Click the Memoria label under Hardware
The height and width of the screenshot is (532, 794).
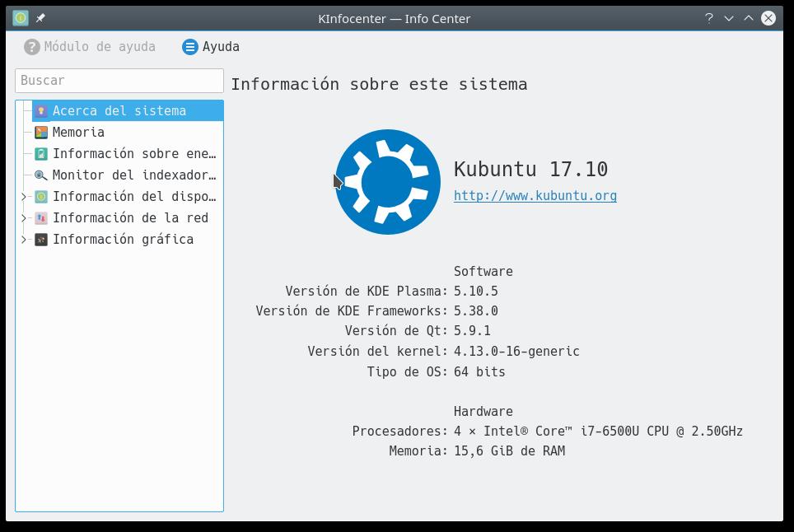418,451
